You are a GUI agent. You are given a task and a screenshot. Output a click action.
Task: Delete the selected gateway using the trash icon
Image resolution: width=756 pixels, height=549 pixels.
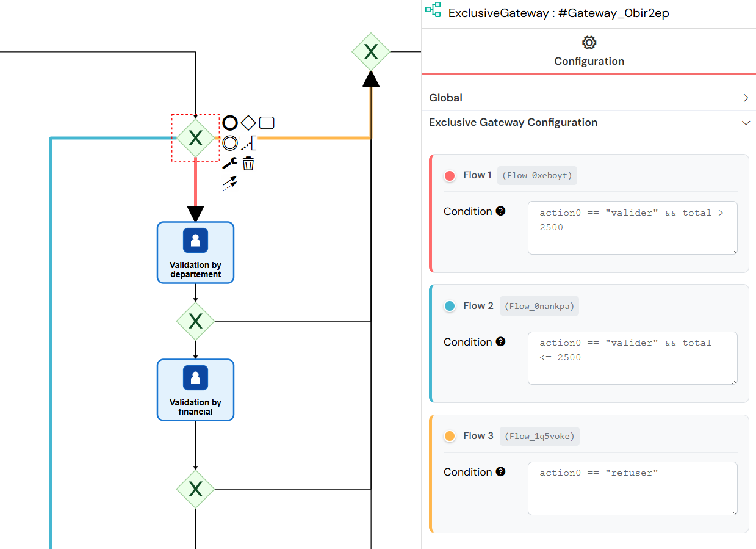(248, 162)
